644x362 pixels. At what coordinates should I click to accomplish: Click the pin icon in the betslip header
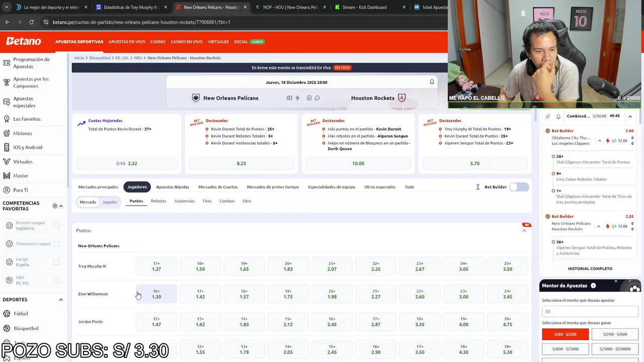click(548, 116)
